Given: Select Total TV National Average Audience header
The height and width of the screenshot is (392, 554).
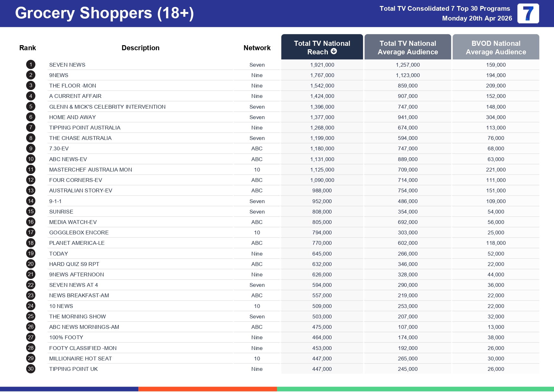Looking at the screenshot, I should 407,47.
